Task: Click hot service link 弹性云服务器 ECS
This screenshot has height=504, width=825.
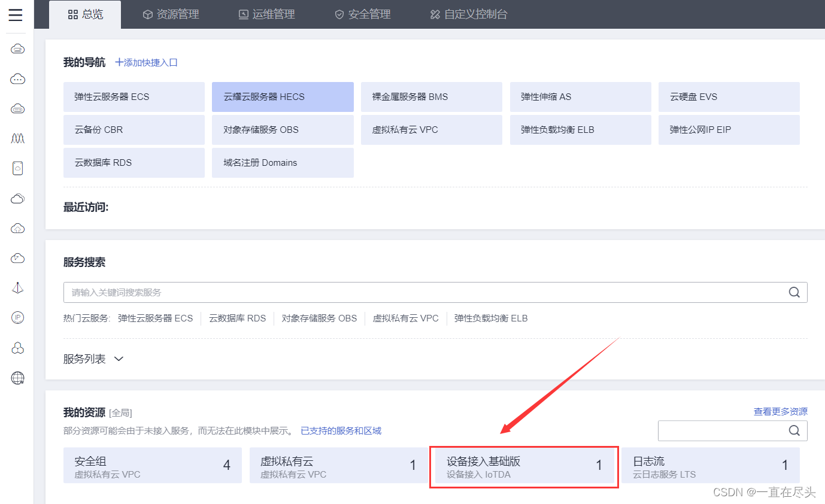Action: coord(156,318)
